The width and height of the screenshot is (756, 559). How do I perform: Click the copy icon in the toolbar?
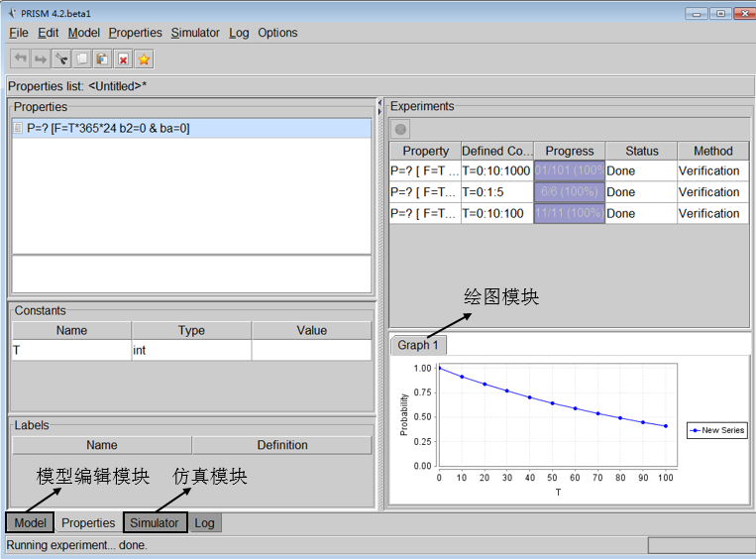(82, 59)
